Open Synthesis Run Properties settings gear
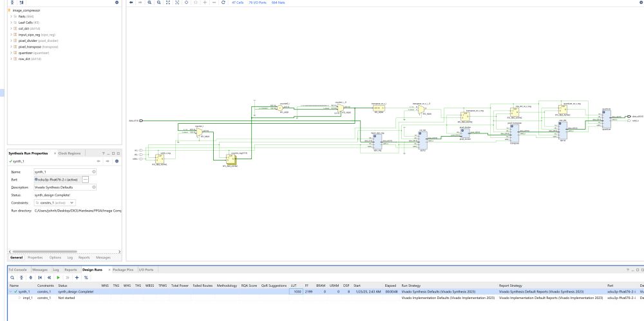The width and height of the screenshot is (644, 321). [117, 161]
